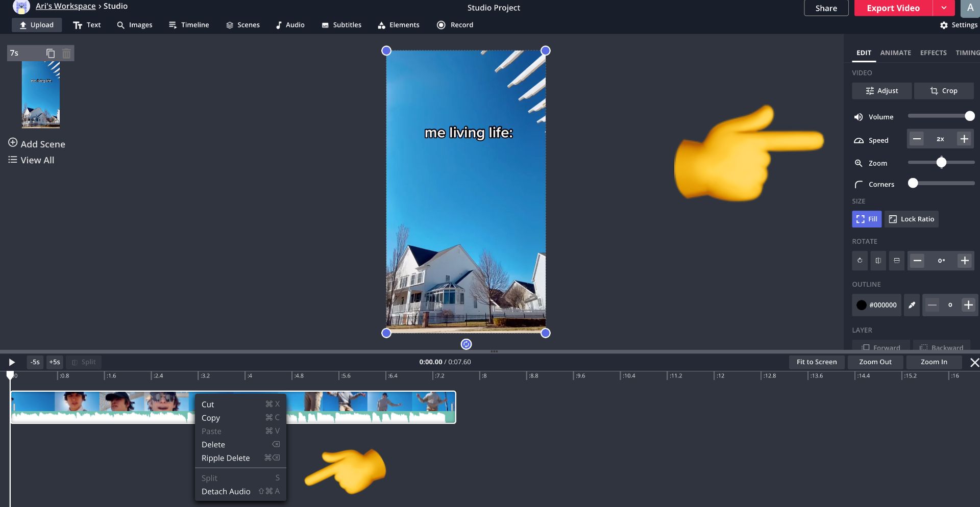980x507 pixels.
Task: Choose Detach Audio from context menu
Action: (x=226, y=492)
